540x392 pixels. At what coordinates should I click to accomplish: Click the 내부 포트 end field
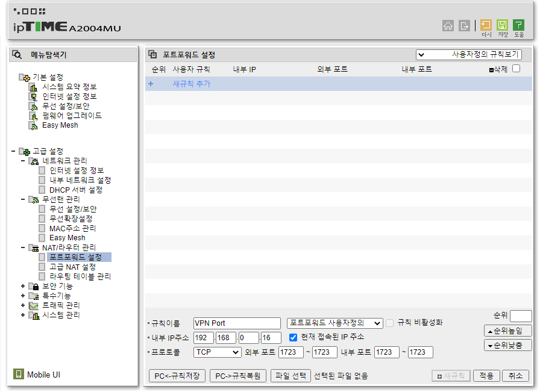coord(421,352)
